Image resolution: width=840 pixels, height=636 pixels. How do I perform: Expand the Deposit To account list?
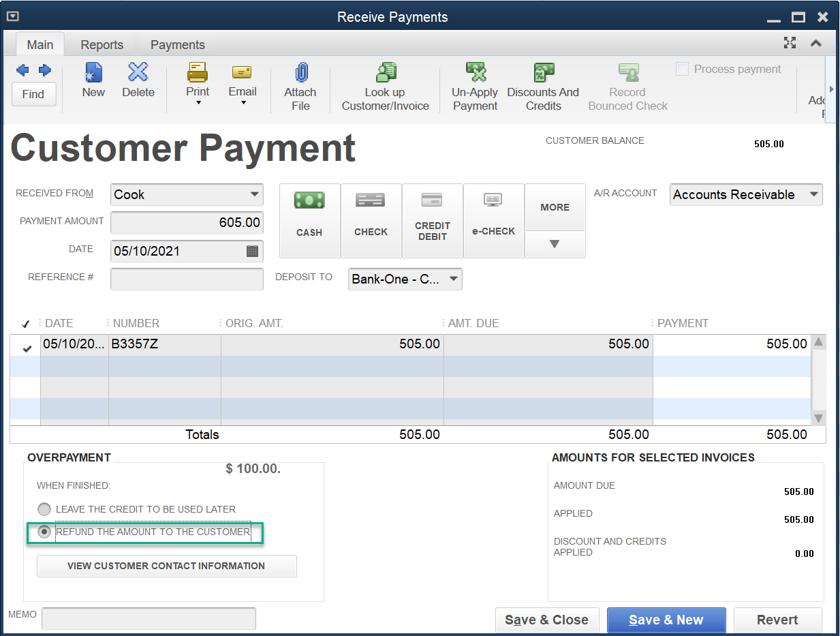tap(454, 279)
